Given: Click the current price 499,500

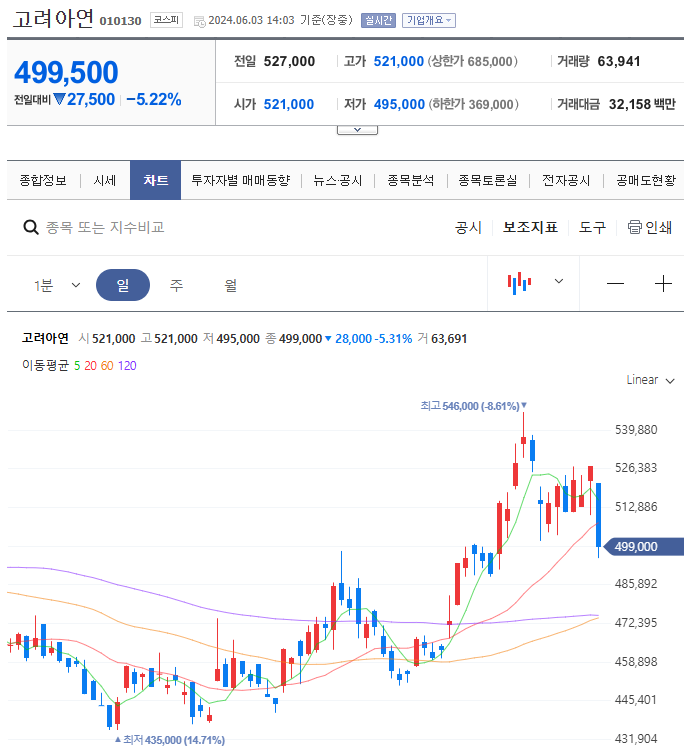Looking at the screenshot, I should coord(66,73).
